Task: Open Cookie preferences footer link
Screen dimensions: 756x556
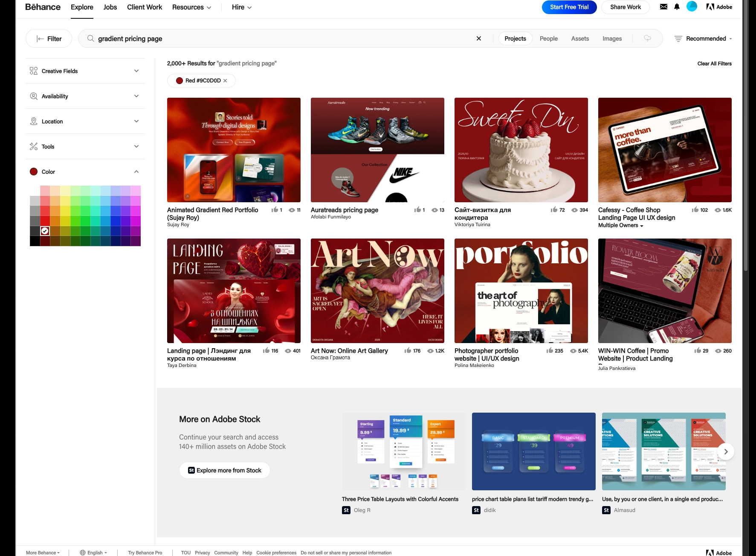Action: [x=276, y=553]
